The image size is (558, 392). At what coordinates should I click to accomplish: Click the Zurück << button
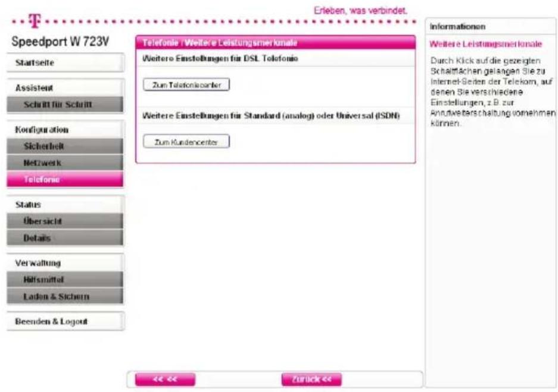pyautogui.click(x=311, y=379)
